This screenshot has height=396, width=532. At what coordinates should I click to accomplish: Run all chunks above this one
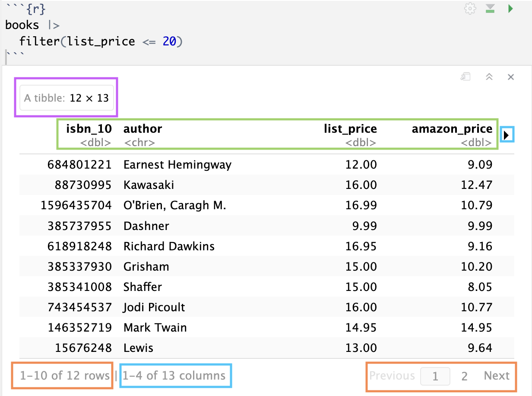(490, 9)
